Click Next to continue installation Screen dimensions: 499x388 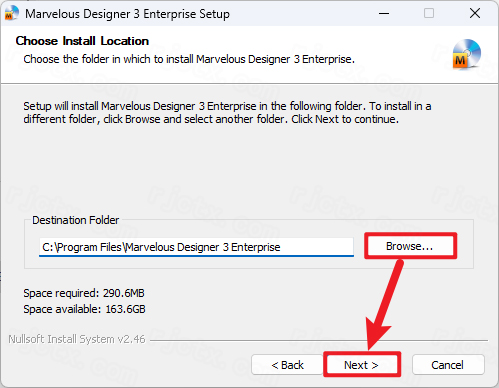point(362,365)
